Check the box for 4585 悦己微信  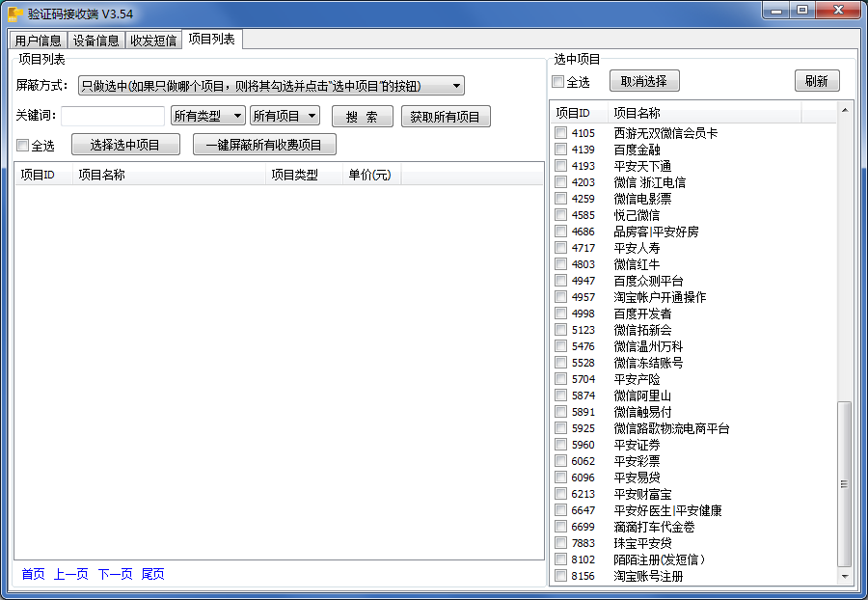pos(560,215)
